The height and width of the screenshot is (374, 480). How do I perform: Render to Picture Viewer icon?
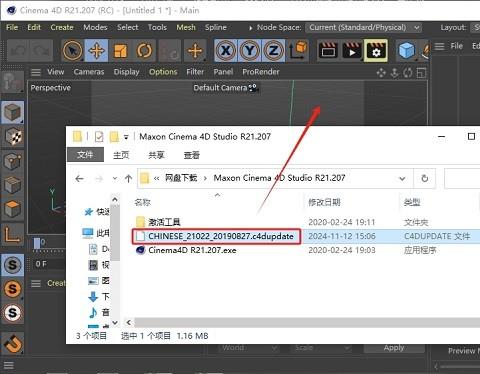coord(352,51)
